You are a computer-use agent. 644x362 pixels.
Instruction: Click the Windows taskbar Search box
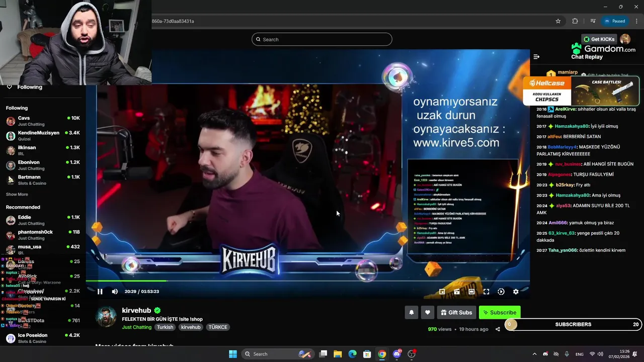(x=278, y=354)
